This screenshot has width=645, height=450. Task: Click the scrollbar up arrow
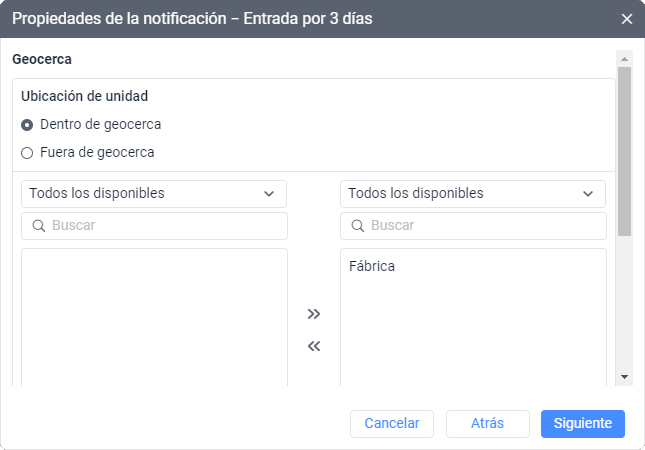click(625, 59)
